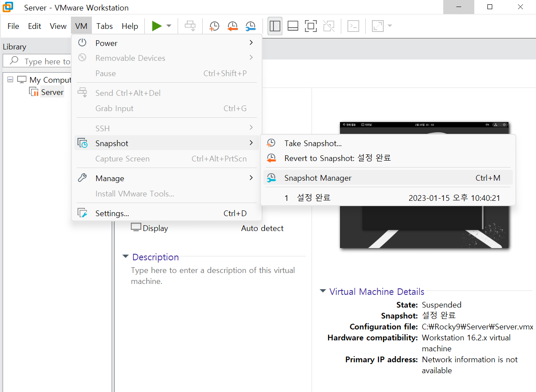
Task: Toggle the Library sidebar view icon
Action: 275,26
